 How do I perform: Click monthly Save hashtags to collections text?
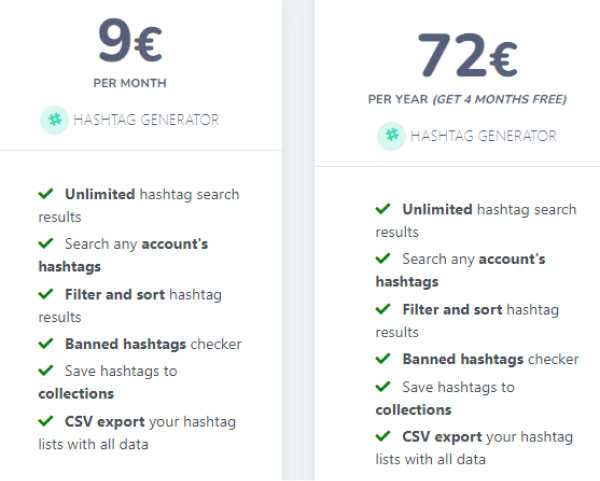(108, 382)
